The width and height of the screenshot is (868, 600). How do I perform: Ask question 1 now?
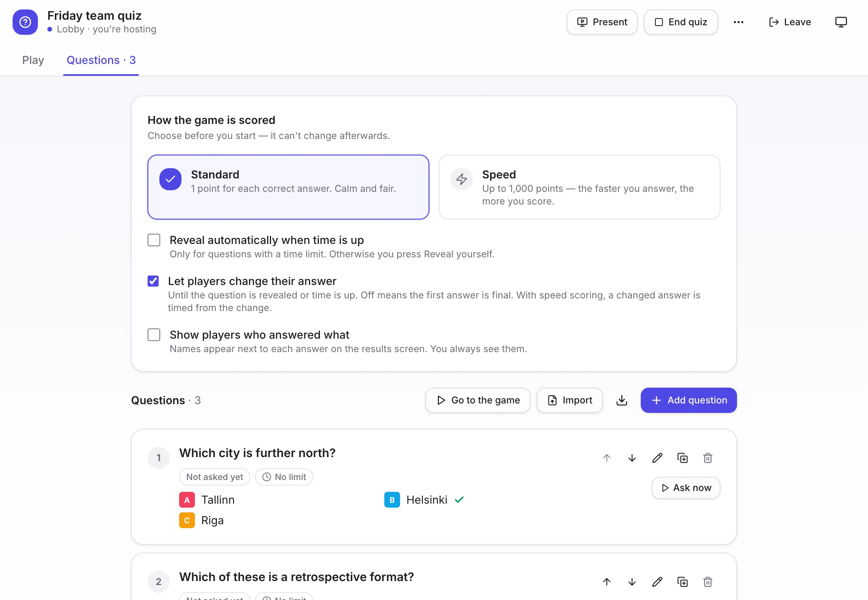click(686, 488)
